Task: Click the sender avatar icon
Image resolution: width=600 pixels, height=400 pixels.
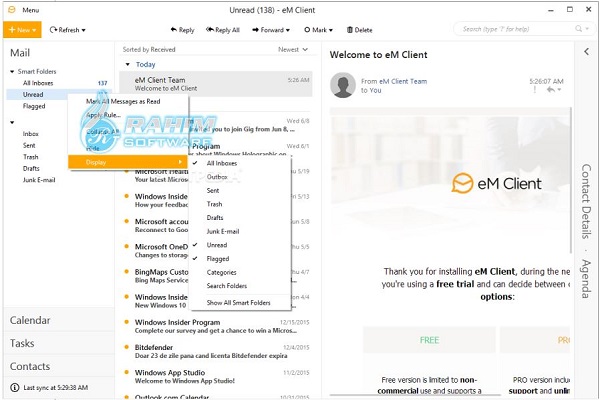Action: point(343,85)
